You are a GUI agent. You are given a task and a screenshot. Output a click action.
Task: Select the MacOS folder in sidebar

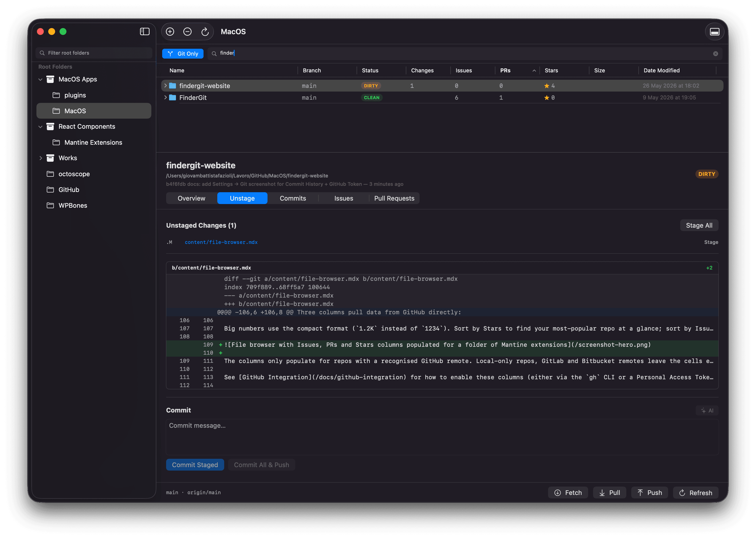94,111
